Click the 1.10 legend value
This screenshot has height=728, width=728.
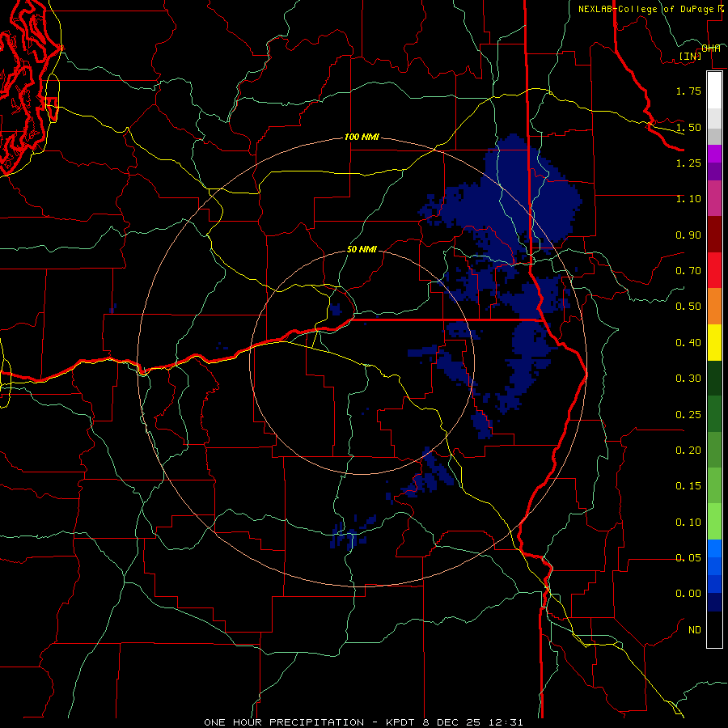click(688, 199)
